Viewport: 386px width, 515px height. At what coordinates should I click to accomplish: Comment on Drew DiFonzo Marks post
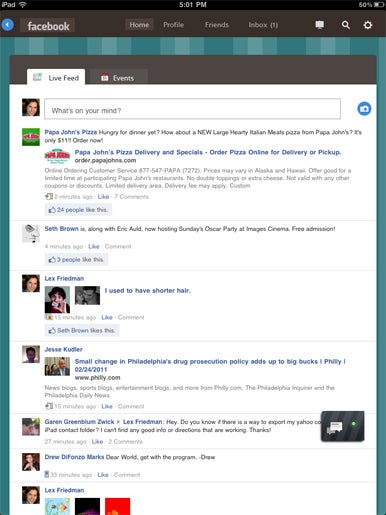coord(127,475)
